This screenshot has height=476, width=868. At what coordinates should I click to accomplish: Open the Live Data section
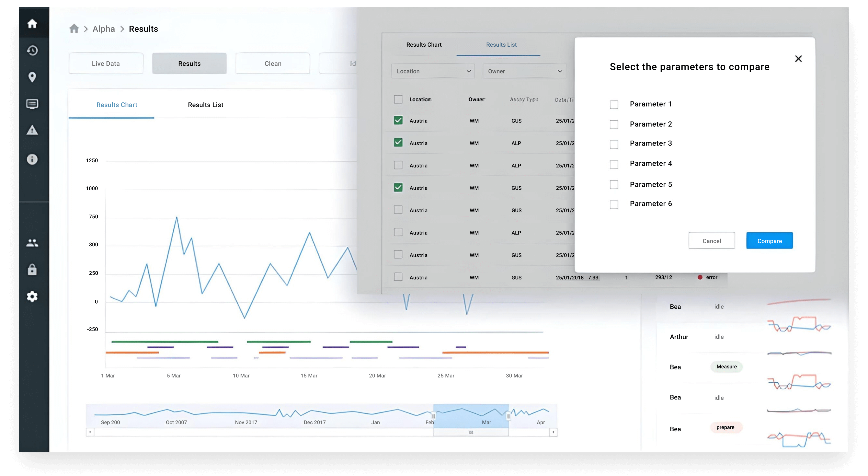(106, 63)
